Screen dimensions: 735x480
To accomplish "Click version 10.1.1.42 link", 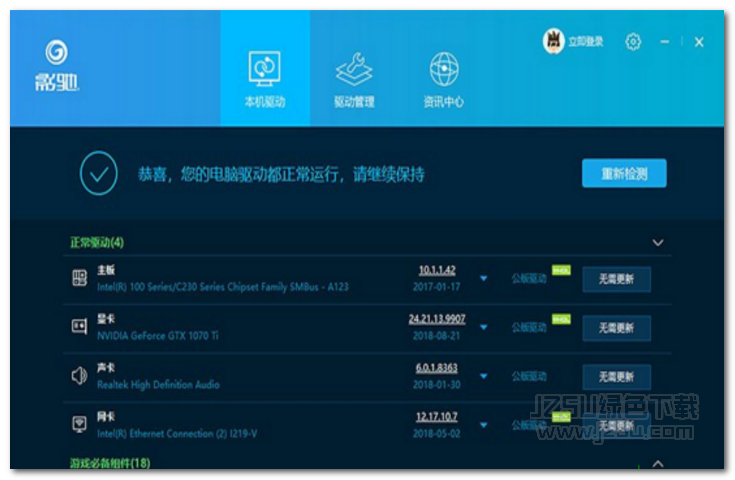I will coord(437,270).
